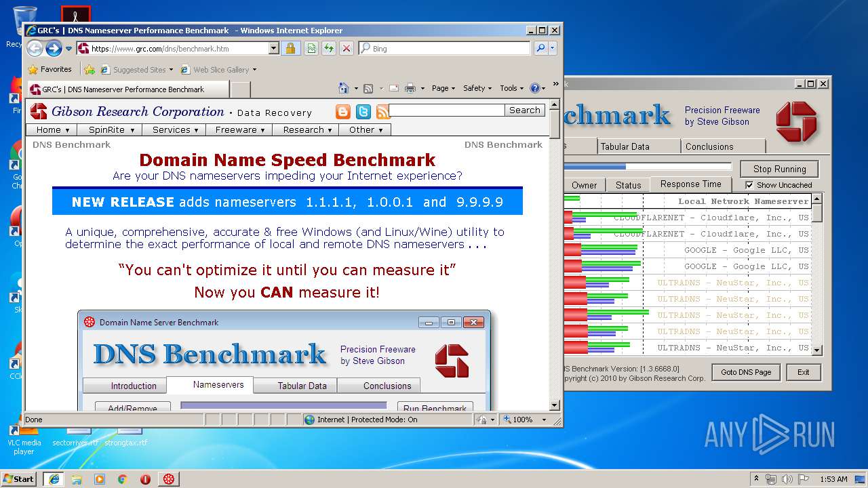The width and height of the screenshot is (868, 488).
Task: Click DNS Benchmark app in taskbar
Action: 168,479
